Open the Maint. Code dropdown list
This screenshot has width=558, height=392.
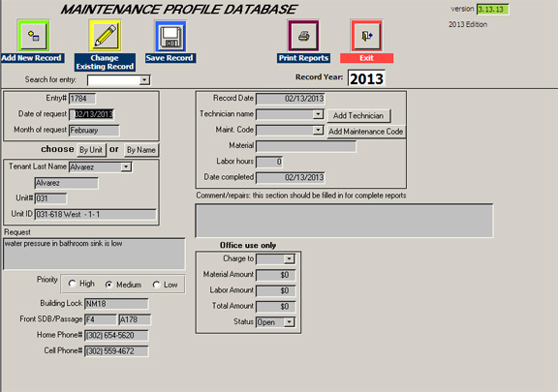coord(318,131)
